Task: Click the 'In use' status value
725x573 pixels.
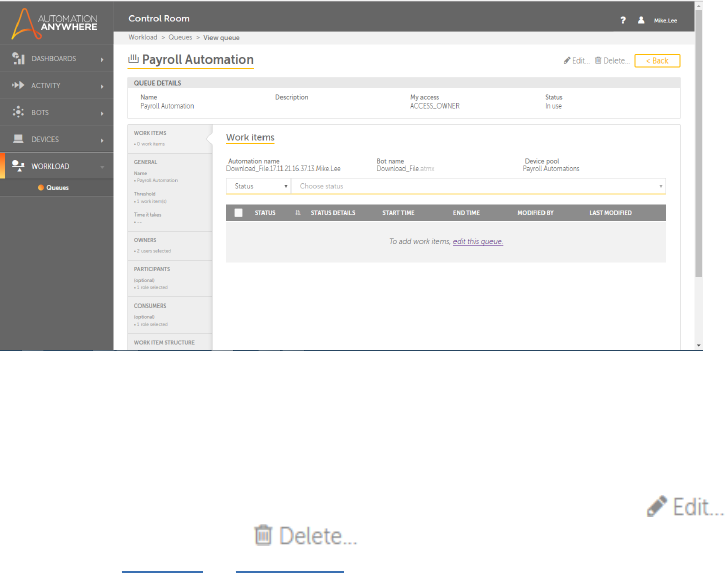Action: (x=553, y=106)
